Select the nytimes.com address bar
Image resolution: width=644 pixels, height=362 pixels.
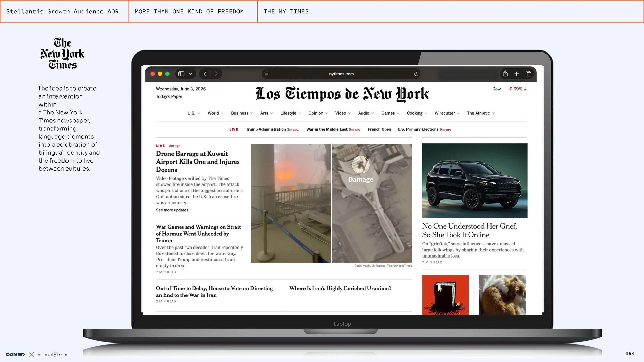(341, 74)
